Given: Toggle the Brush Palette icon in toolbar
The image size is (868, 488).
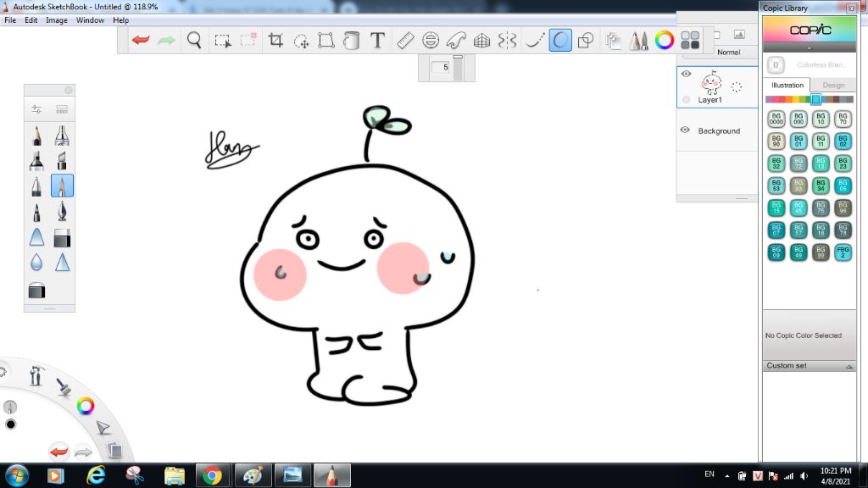Looking at the screenshot, I should click(x=639, y=40).
